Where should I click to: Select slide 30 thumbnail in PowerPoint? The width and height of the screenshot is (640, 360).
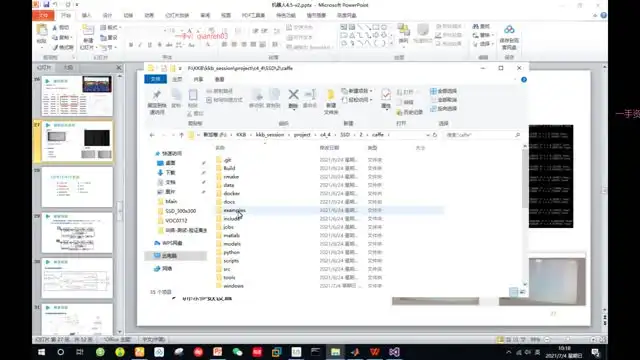click(77, 278)
